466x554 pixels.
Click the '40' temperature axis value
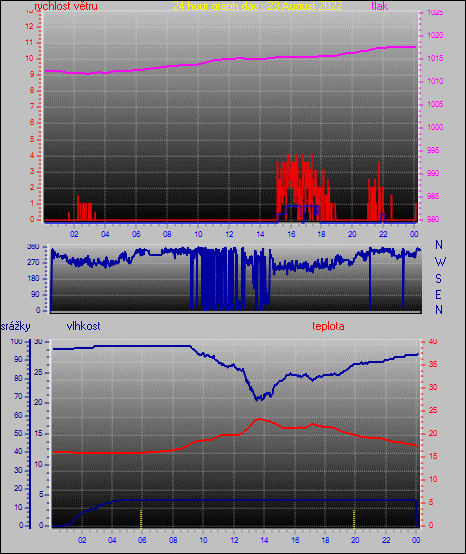coord(433,342)
